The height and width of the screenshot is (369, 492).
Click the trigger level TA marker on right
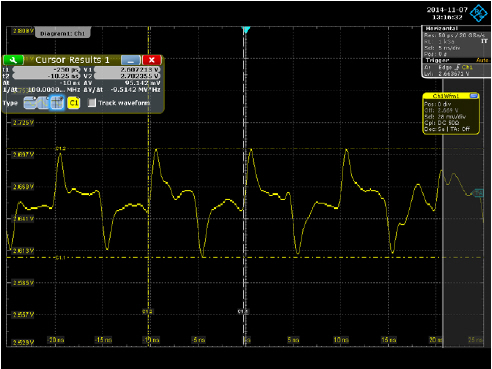479,193
